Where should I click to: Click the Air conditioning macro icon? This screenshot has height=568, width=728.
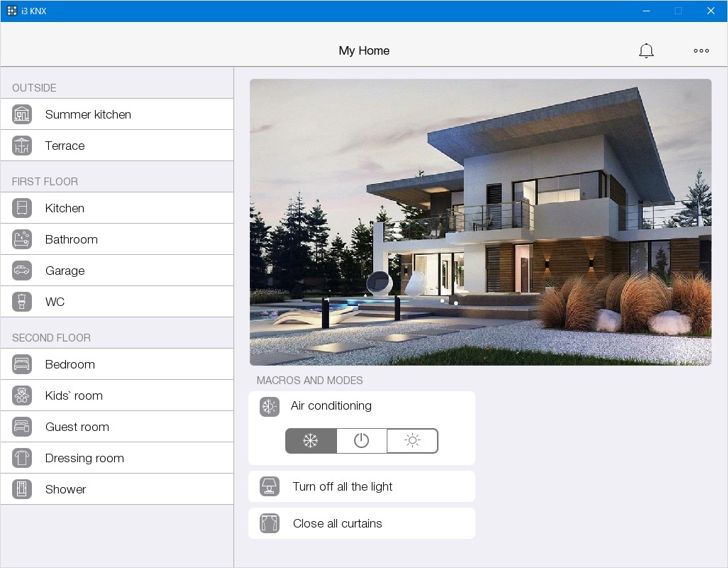click(270, 407)
